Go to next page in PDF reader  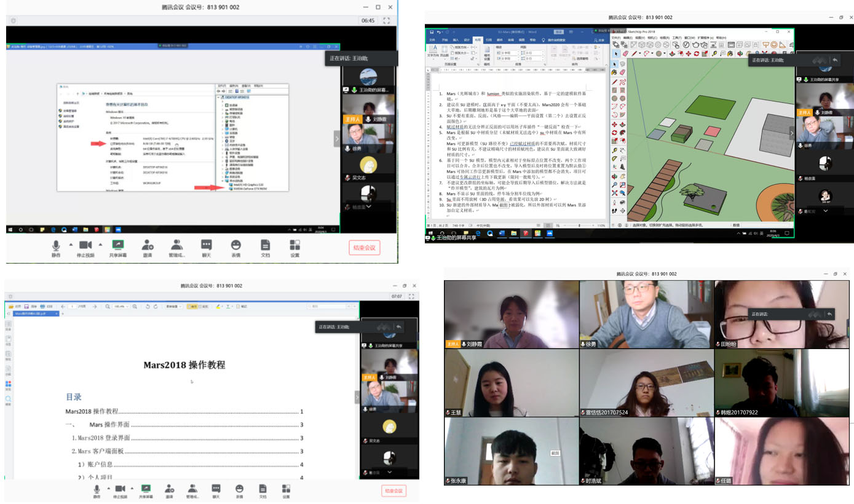click(95, 306)
